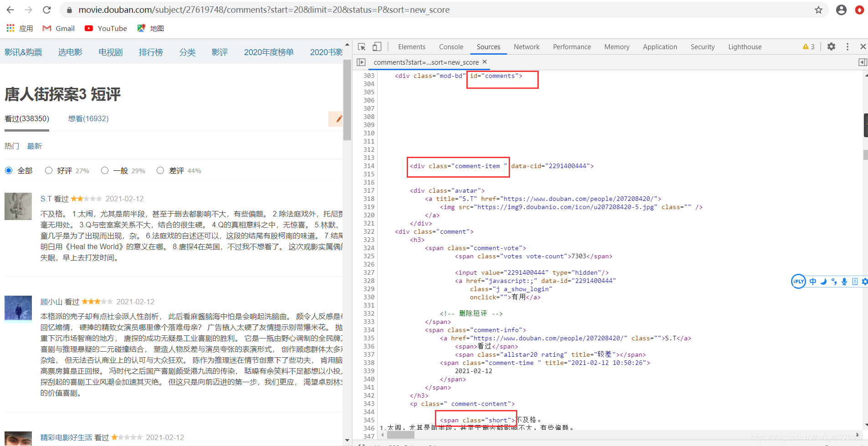Screen dimensions: 868x446
Task: Open the browser profile account icon
Action: [x=841, y=10]
